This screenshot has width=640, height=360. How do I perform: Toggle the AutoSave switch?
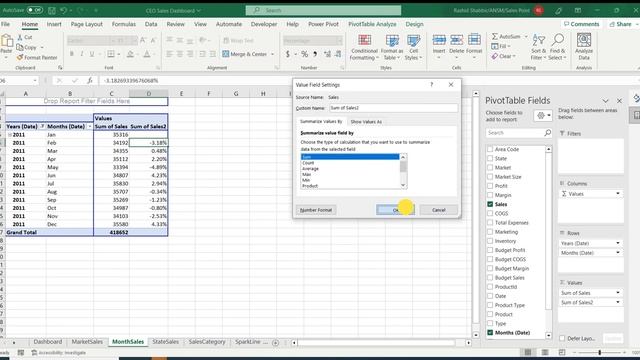point(35,10)
